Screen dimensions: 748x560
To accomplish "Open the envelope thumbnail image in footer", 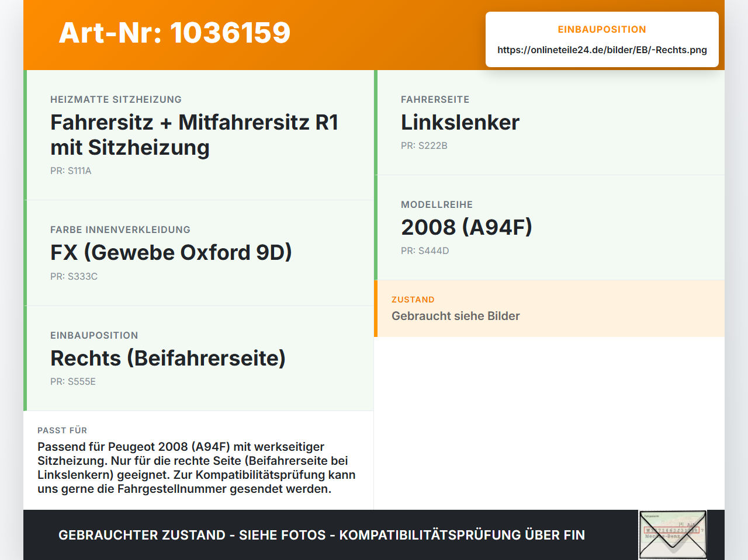I will pyautogui.click(x=673, y=535).
